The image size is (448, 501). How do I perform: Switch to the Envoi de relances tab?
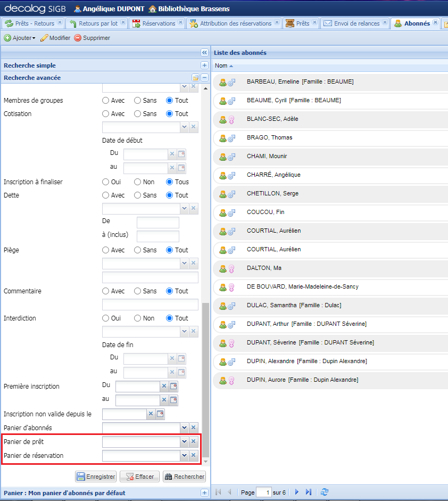click(x=356, y=23)
